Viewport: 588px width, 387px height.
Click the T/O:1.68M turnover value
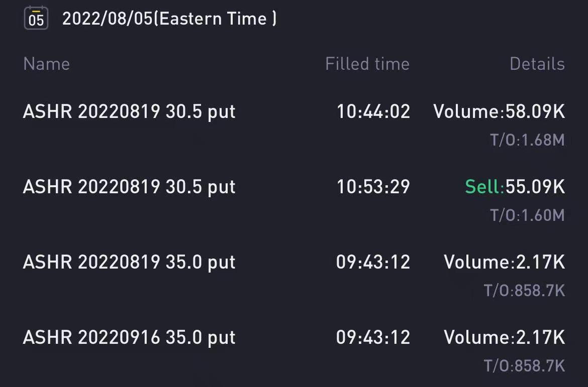(x=527, y=140)
